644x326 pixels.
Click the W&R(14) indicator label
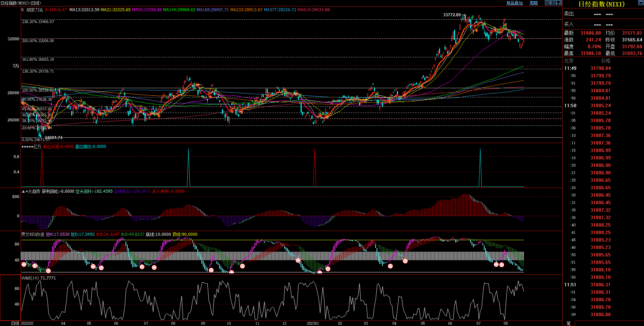30,278
